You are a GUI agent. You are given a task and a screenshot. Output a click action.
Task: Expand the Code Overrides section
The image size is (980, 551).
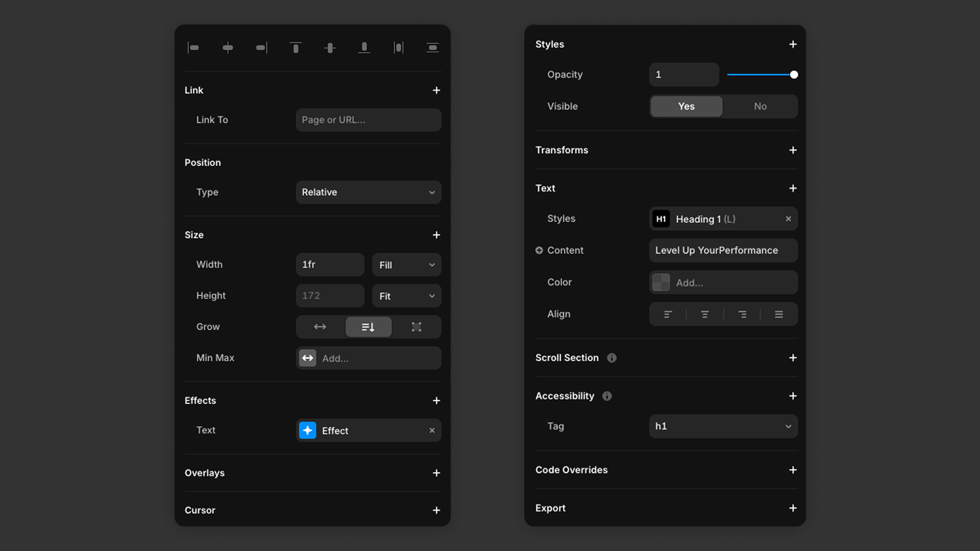coord(793,470)
